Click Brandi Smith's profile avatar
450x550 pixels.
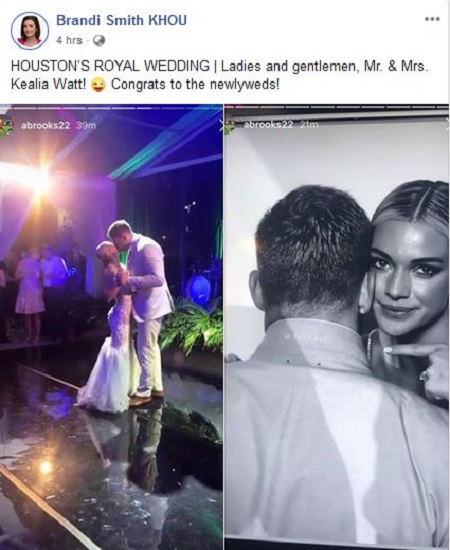tap(30, 31)
